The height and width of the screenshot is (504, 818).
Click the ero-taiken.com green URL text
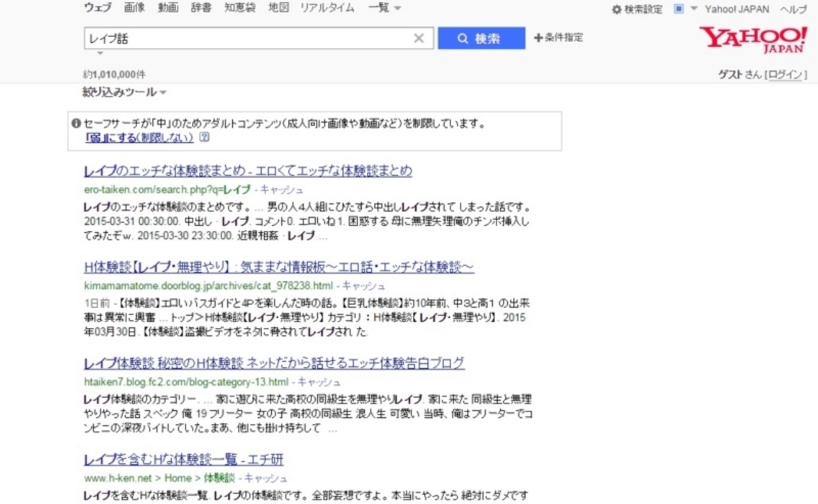(x=167, y=189)
